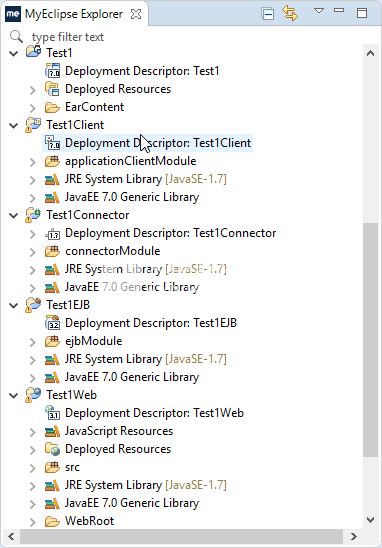Expand the Test1Connector deployment descriptor
This screenshot has width=382, height=548.
click(33, 234)
